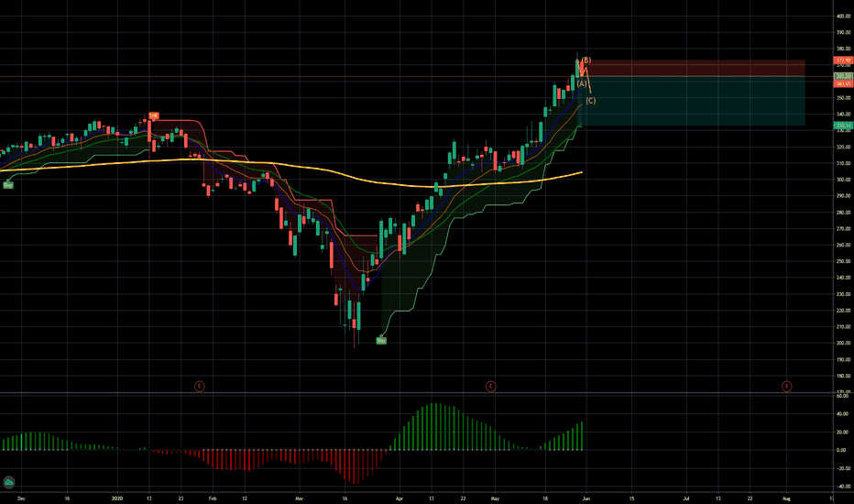The height and width of the screenshot is (504, 854).
Task: Click the 18 date label on the time axis
Action: tap(545, 498)
